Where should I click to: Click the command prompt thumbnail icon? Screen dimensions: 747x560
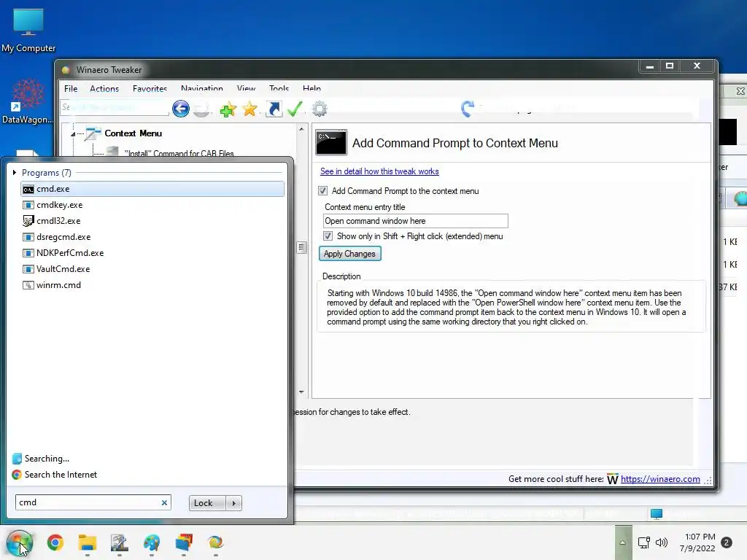(x=331, y=142)
